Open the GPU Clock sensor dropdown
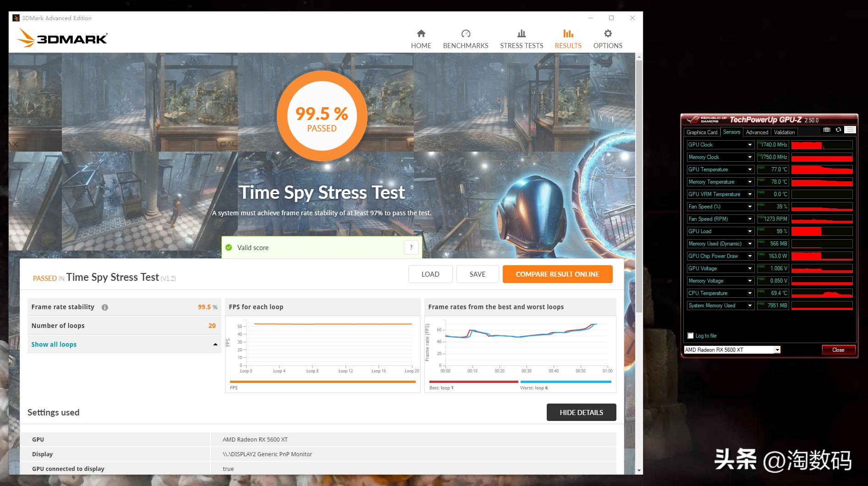Viewport: 868px width, 486px height. coord(750,145)
